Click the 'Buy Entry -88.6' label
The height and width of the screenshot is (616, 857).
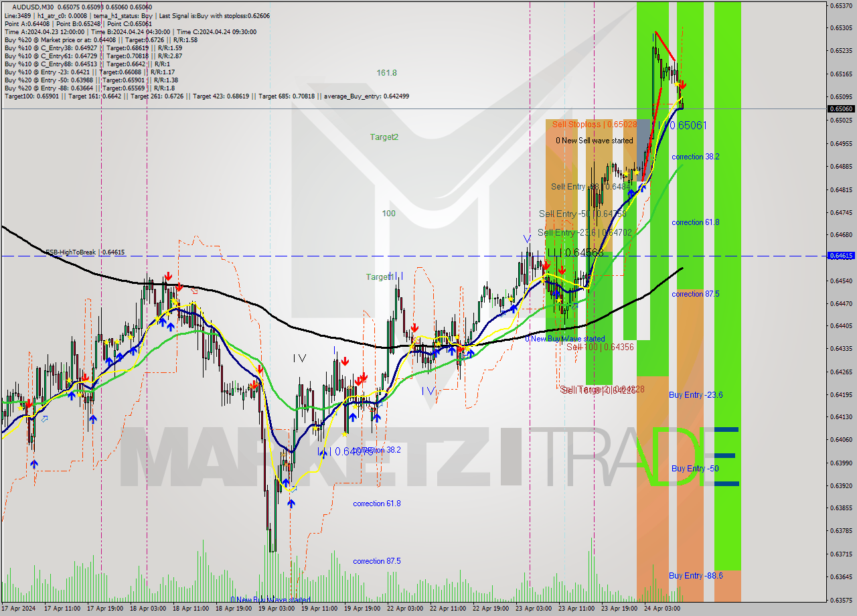[x=696, y=576]
